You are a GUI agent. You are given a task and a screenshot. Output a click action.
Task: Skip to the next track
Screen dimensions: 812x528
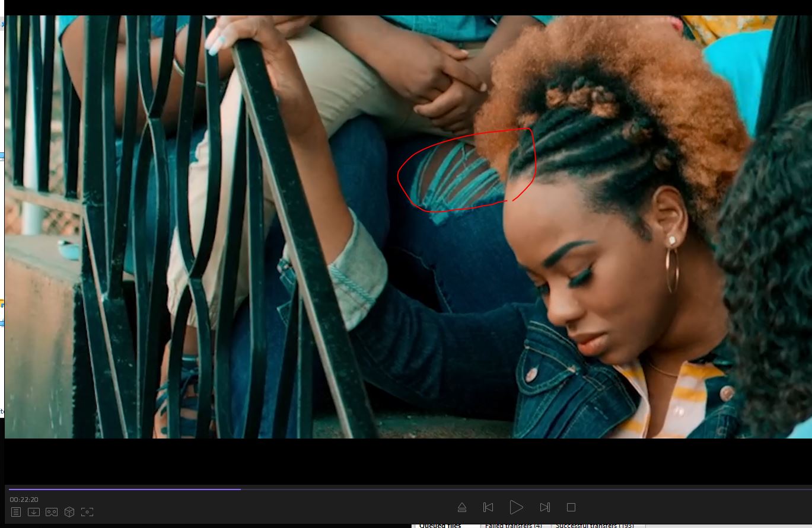(x=544, y=507)
